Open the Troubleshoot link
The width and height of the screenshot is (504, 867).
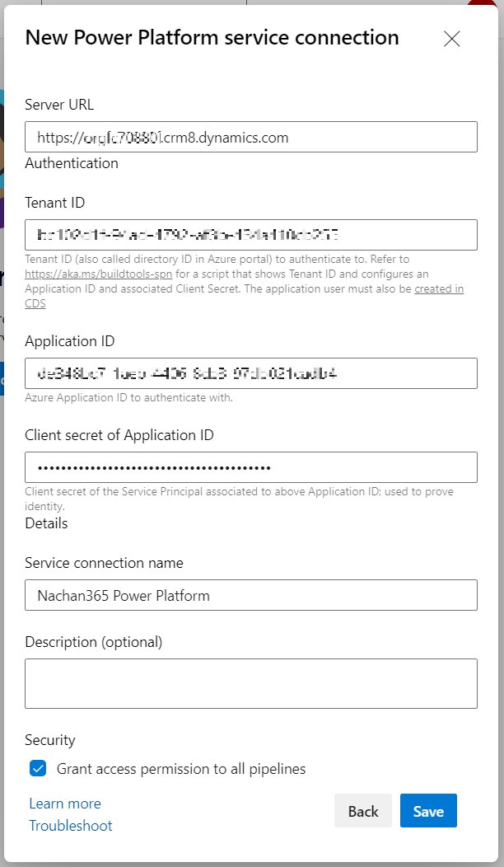[71, 826]
